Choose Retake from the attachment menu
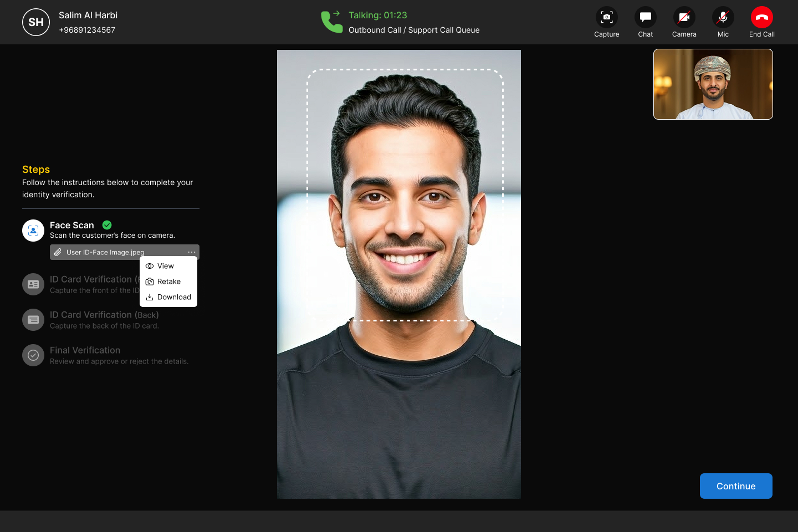This screenshot has width=798, height=532. click(x=168, y=282)
